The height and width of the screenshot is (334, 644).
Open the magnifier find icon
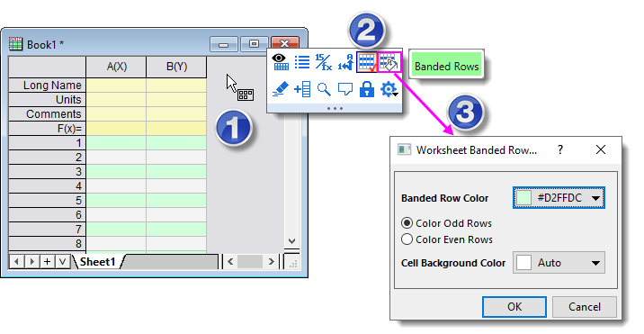coord(324,89)
